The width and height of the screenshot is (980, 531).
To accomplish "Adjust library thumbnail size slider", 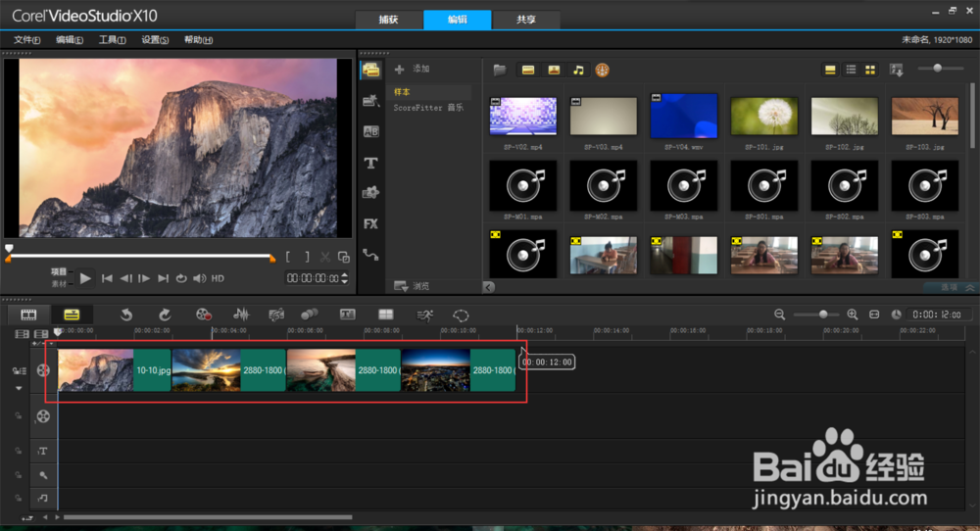I will tap(941, 69).
